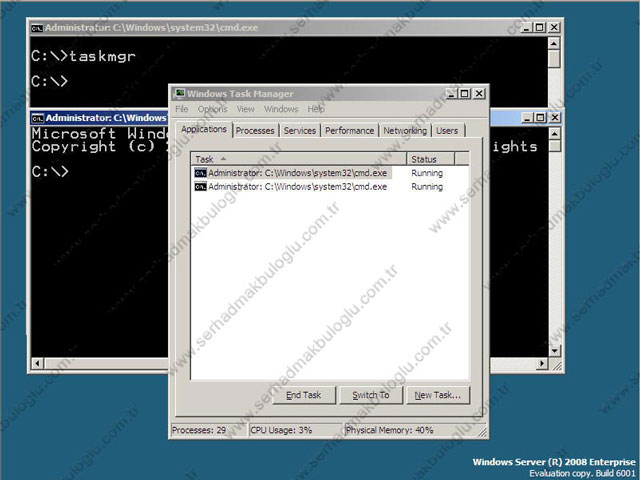
Task: Click scroll up arrow in the lower cmd window
Action: [x=555, y=134]
